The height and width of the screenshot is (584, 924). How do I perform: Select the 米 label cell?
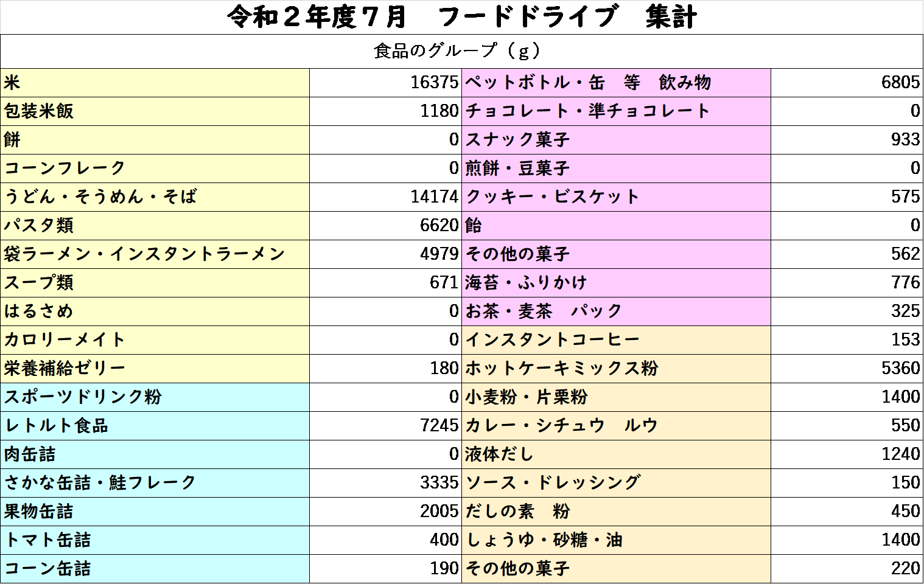coord(155,83)
